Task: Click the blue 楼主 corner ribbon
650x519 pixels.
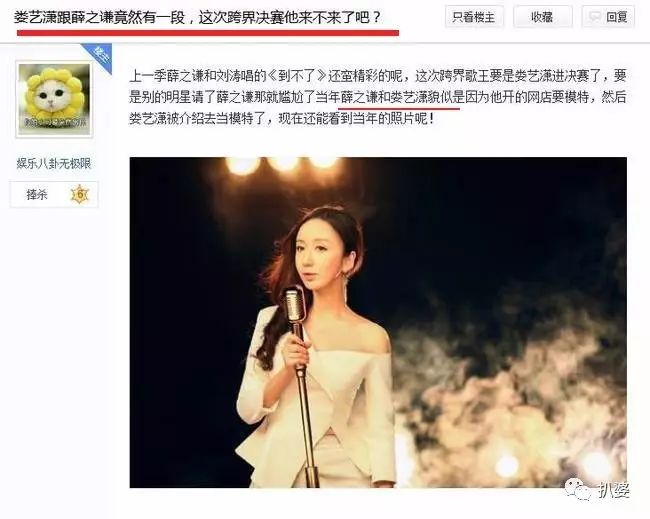Action: click(98, 57)
